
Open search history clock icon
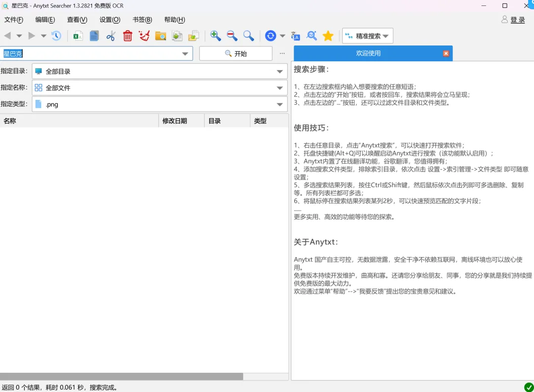pos(56,36)
